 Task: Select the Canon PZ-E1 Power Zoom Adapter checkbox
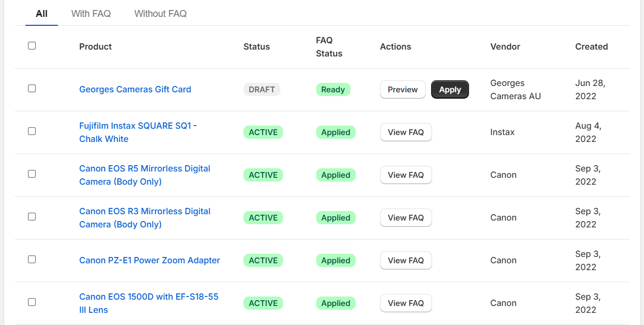pyautogui.click(x=32, y=260)
